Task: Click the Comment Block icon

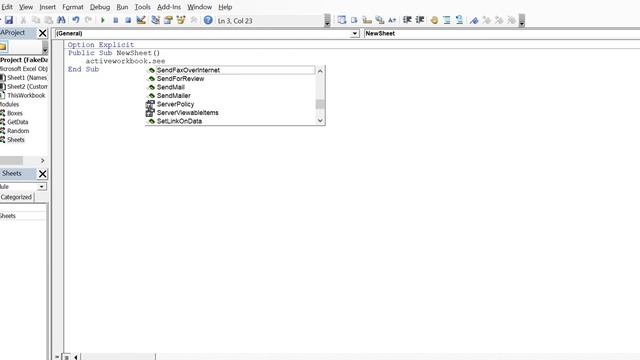Action: point(447,20)
